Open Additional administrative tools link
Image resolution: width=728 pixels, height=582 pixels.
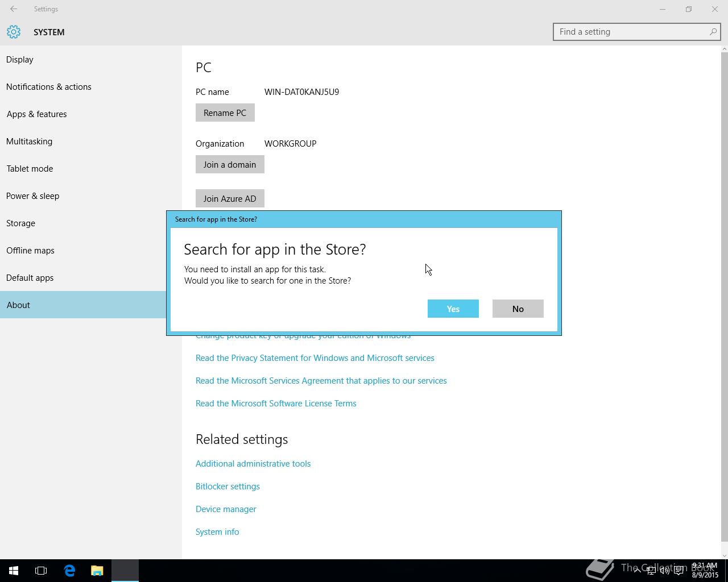coord(253,463)
